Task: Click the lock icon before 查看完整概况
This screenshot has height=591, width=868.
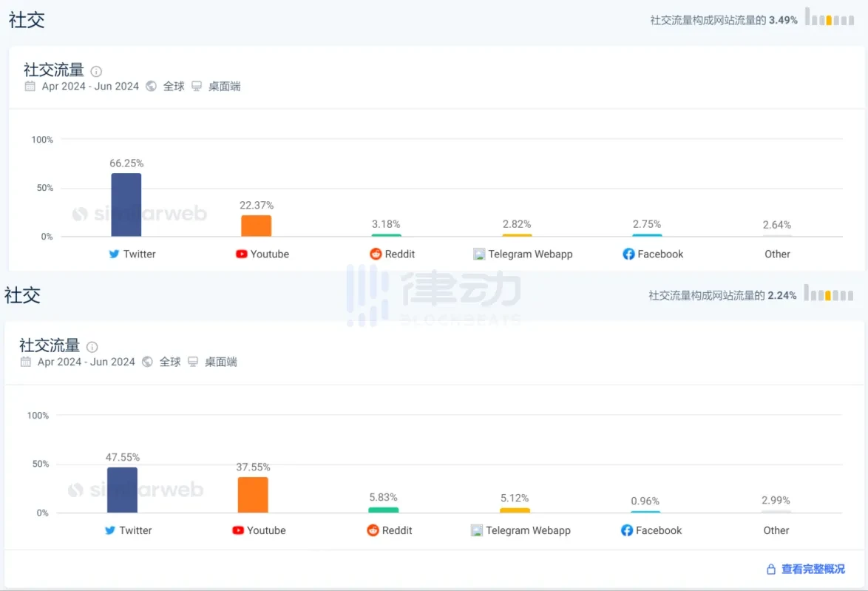Action: pyautogui.click(x=771, y=569)
